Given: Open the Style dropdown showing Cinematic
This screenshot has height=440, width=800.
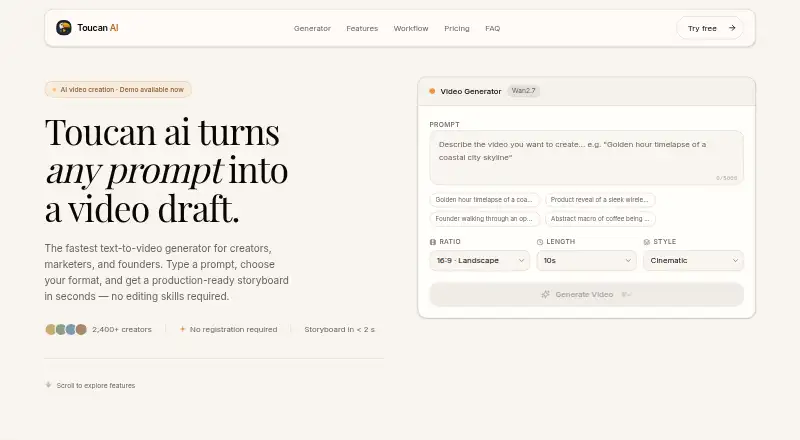Looking at the screenshot, I should click(693, 260).
